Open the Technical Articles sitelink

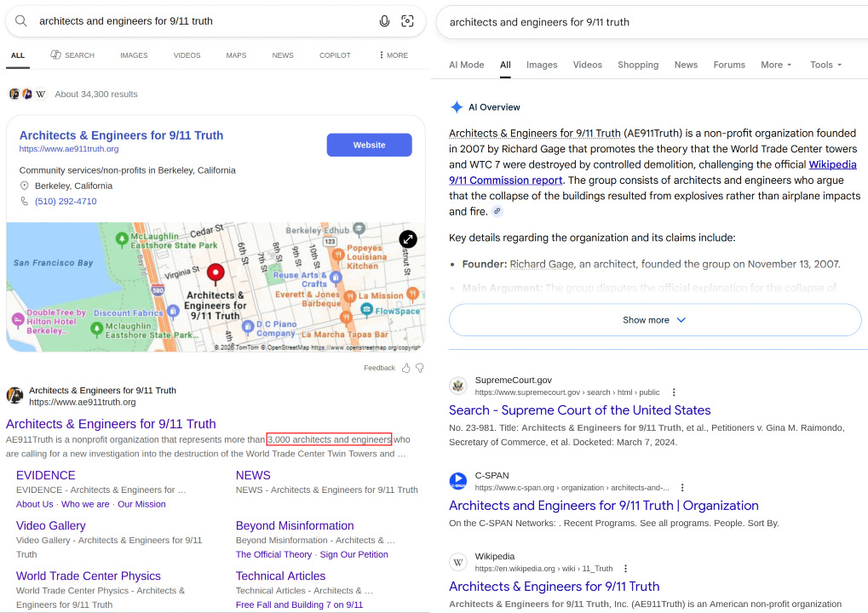[280, 576]
